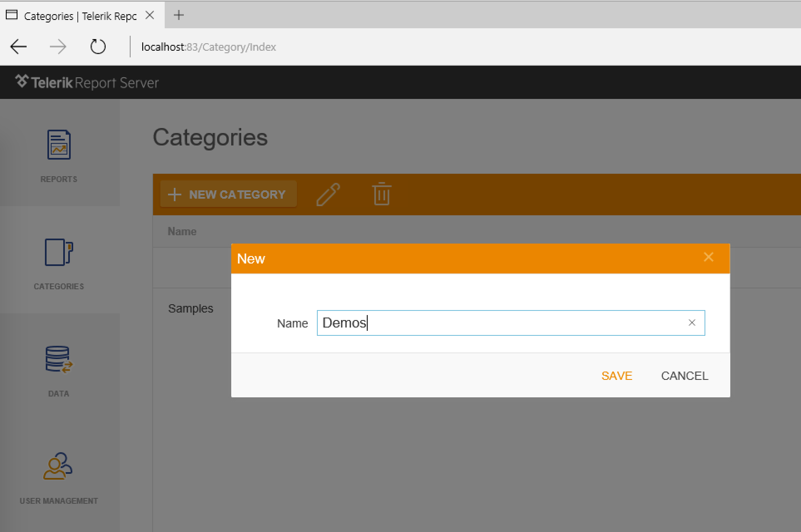Click the New Category button

point(228,194)
